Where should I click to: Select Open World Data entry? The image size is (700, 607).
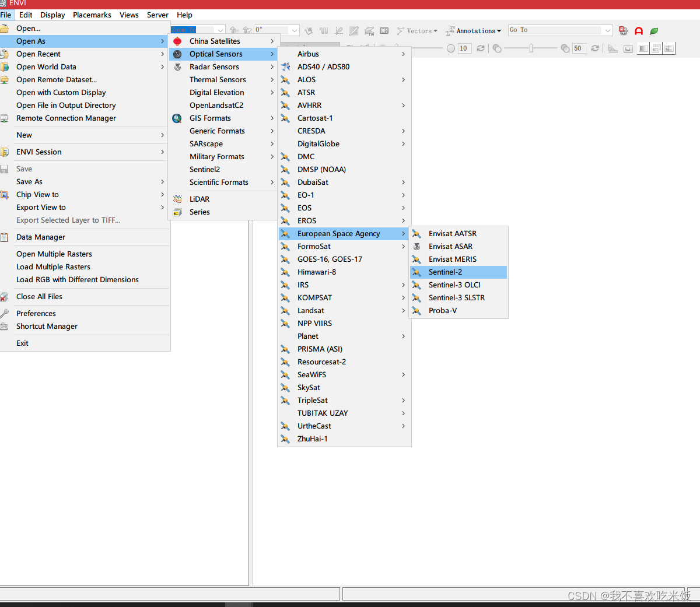point(85,66)
